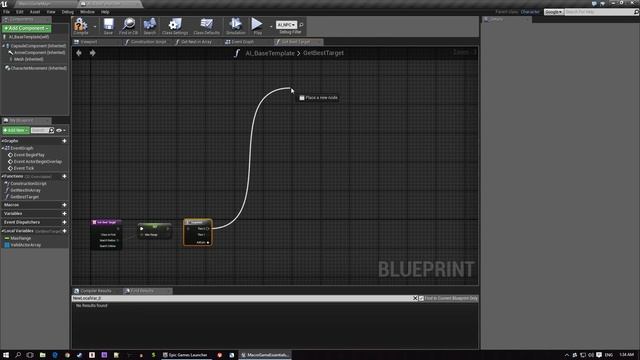Open the Debug menu
This screenshot has width=640, height=360.
68,12
